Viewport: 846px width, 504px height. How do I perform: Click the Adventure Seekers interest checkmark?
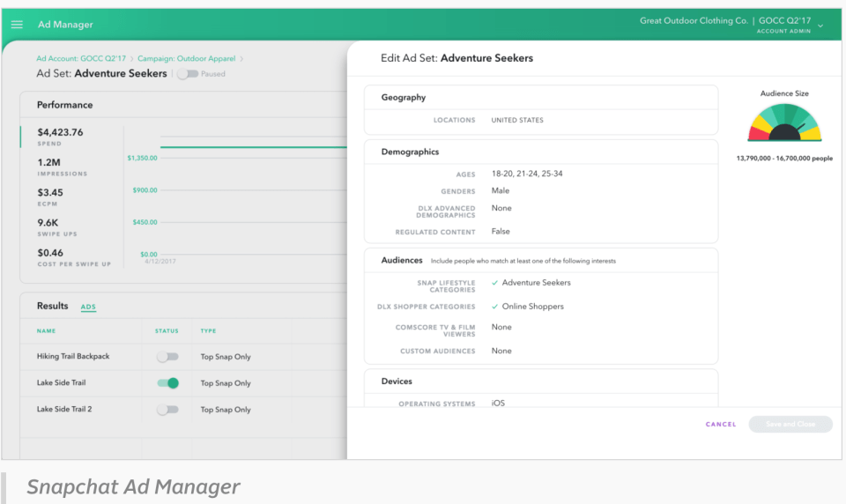coord(494,283)
